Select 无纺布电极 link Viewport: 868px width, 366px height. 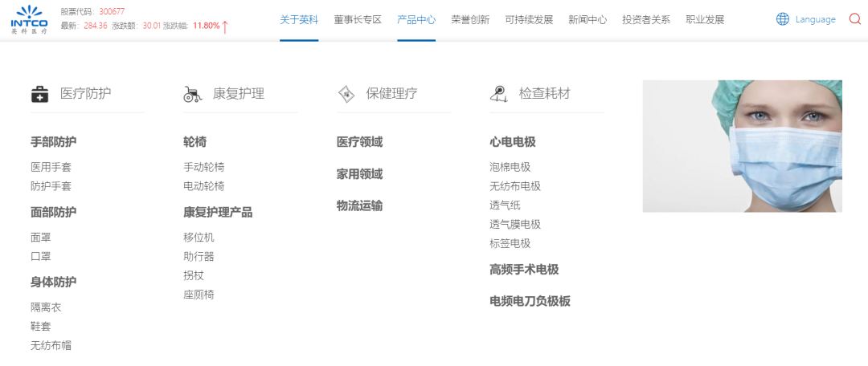[x=515, y=186]
